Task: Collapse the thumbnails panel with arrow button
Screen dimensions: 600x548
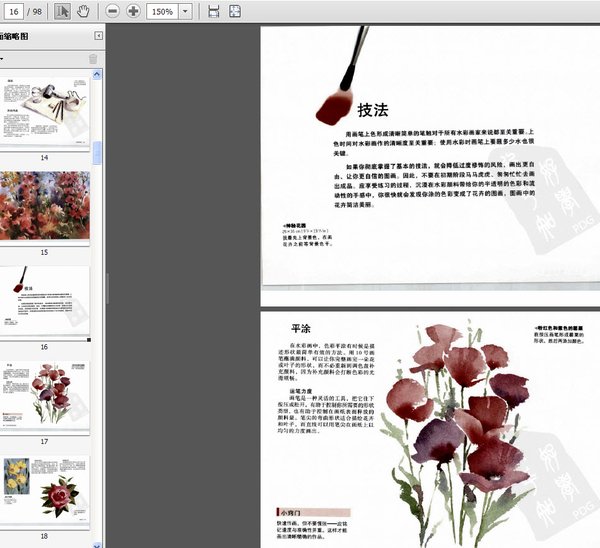Action: [x=98, y=36]
